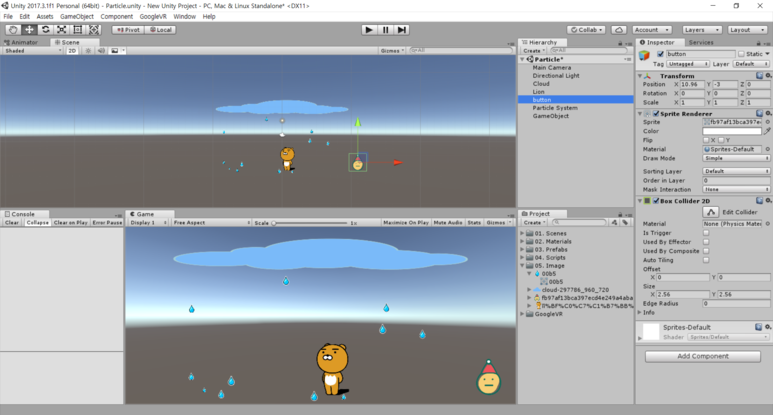773x415 pixels.
Task: Click the console Clear button
Action: tap(12, 223)
